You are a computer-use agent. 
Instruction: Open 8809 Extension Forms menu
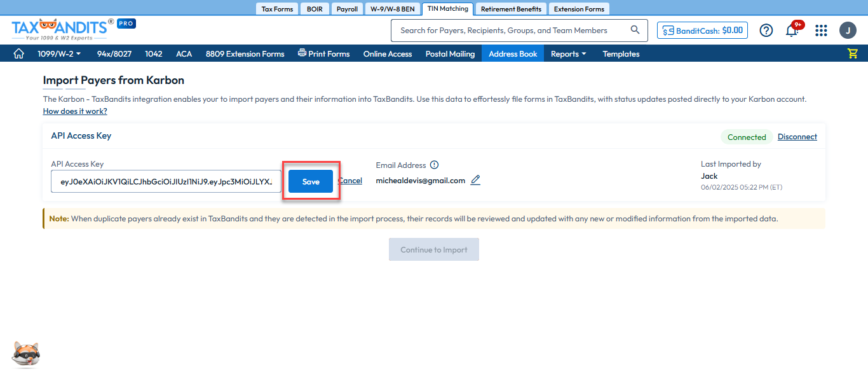click(245, 53)
